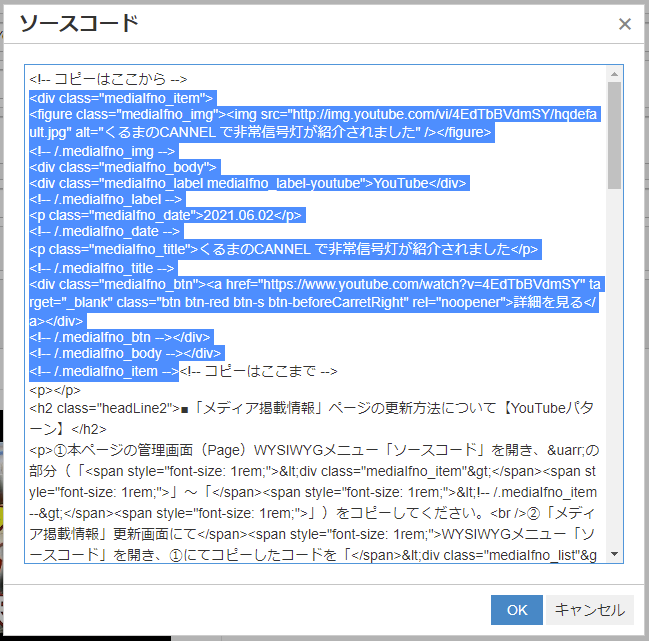Click the ソースコード dialog title
The height and width of the screenshot is (641, 649).
point(79,24)
